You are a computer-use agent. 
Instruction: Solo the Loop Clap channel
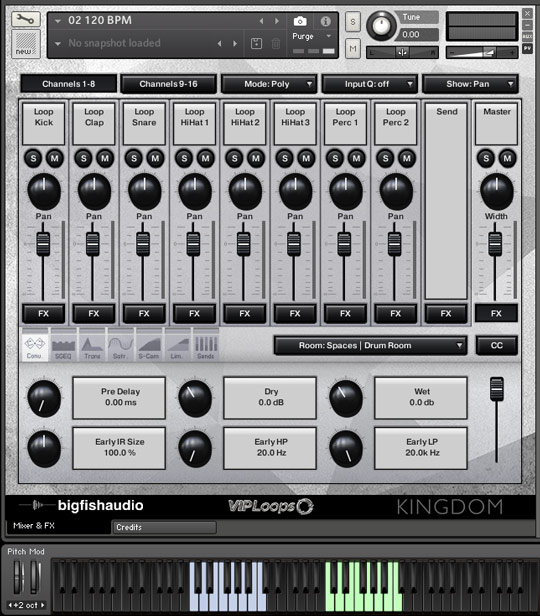click(x=84, y=158)
